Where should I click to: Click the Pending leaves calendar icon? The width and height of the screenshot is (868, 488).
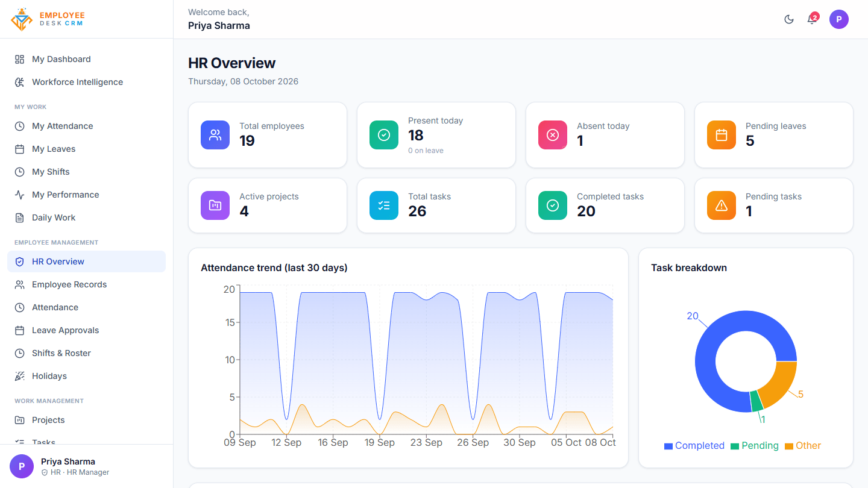point(722,135)
